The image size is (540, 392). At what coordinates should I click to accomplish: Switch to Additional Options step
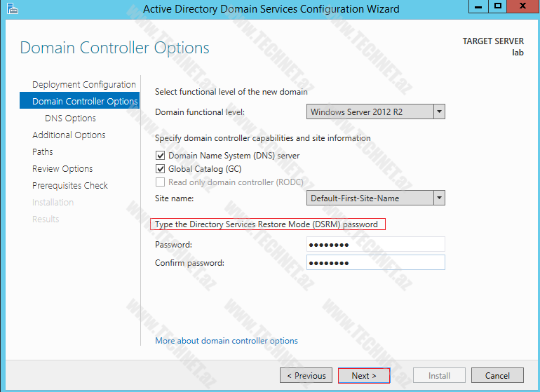coord(69,135)
